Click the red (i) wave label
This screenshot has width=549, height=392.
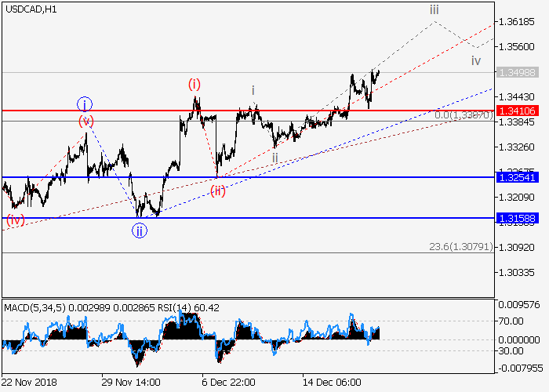[x=194, y=84]
